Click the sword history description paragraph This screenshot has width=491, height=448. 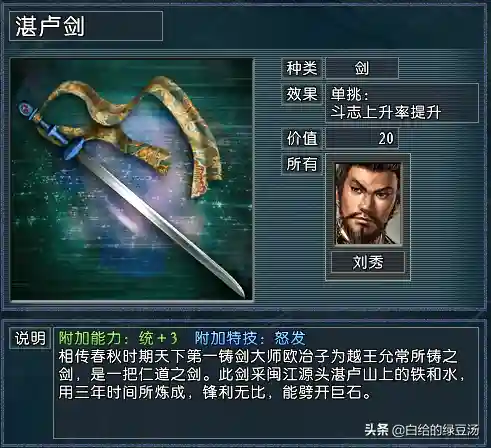coord(261,375)
